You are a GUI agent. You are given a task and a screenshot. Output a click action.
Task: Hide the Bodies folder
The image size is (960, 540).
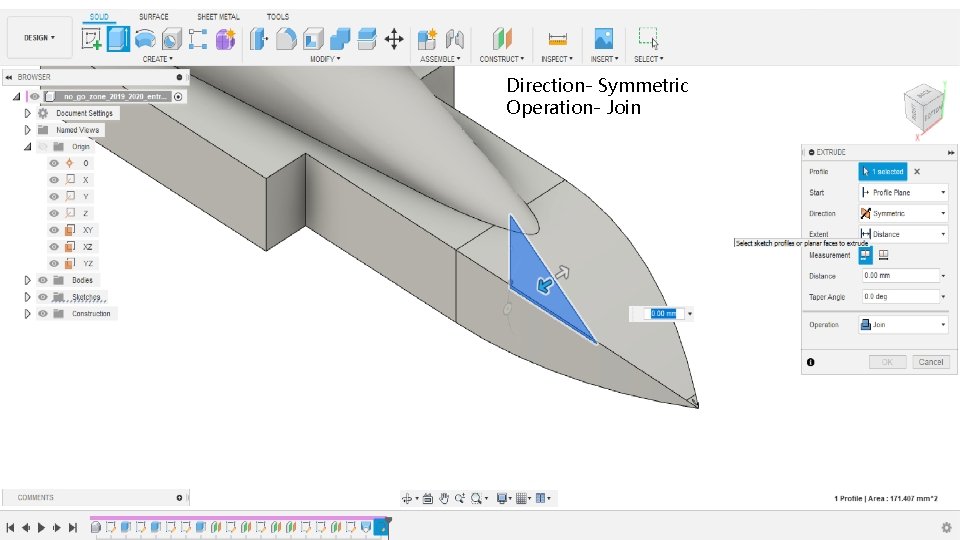[x=43, y=280]
